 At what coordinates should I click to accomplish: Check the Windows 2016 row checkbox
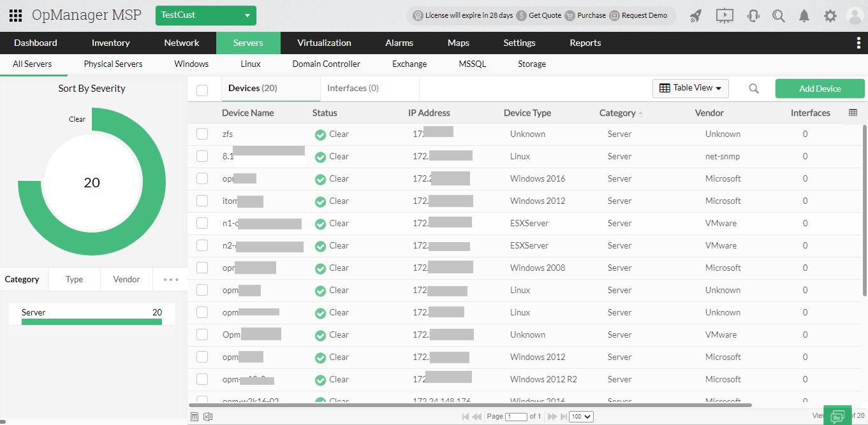point(202,178)
